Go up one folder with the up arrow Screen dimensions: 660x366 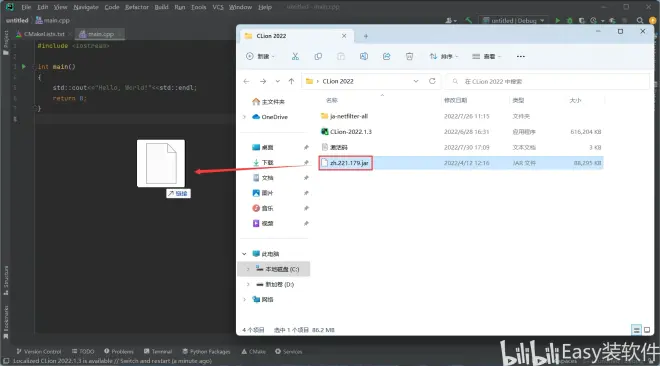[x=291, y=81]
